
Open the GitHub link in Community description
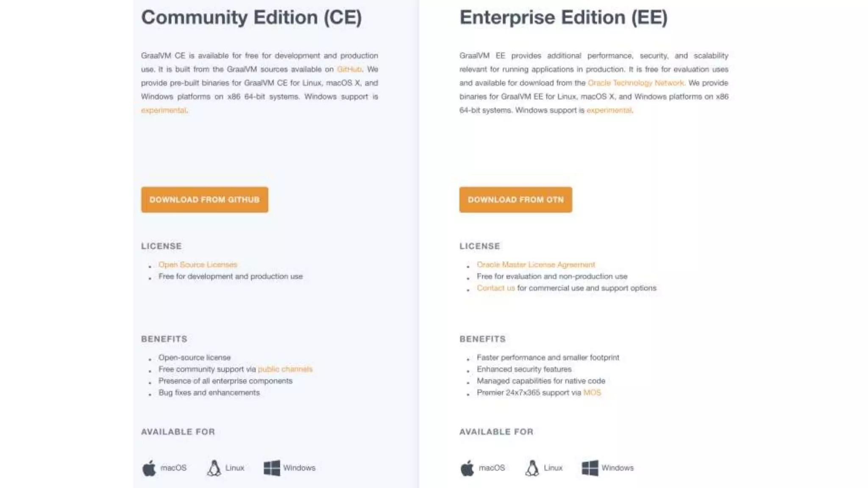(x=349, y=69)
